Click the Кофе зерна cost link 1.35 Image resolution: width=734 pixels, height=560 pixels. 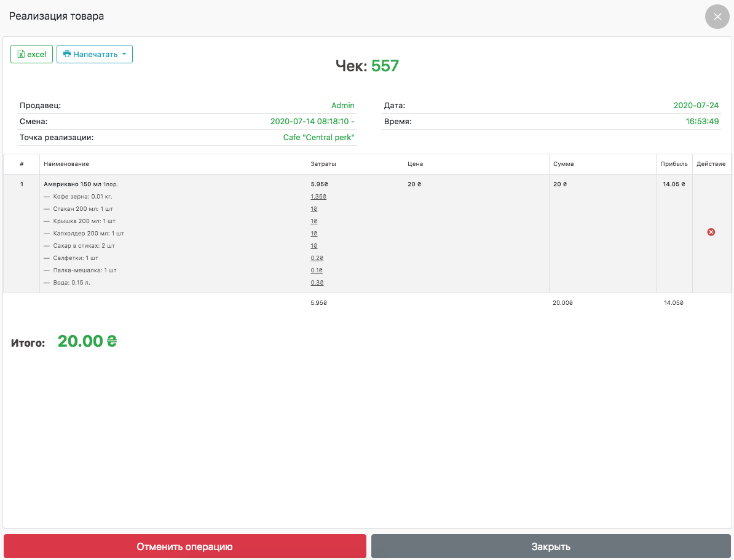click(318, 197)
